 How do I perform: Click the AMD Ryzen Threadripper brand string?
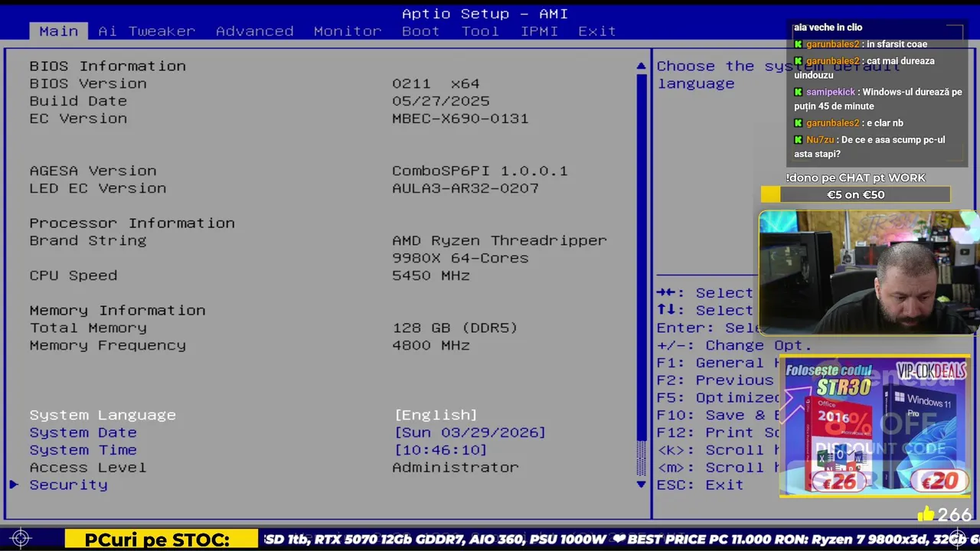(x=499, y=249)
